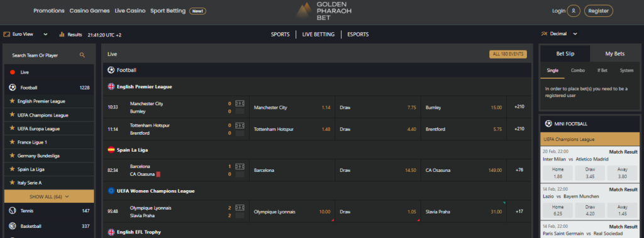Screen dimensions: 644x238
Task: Click the Golden Pharaoh Bet logo
Action: (323, 11)
